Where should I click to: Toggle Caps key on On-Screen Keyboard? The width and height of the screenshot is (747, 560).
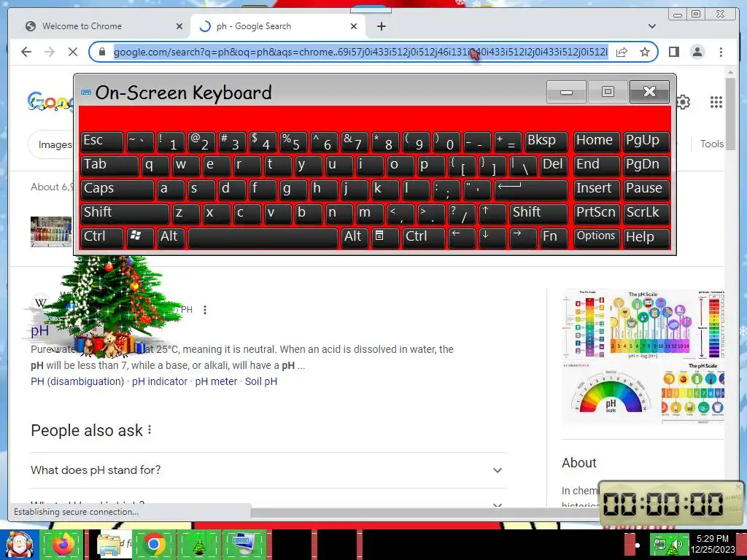point(117,189)
